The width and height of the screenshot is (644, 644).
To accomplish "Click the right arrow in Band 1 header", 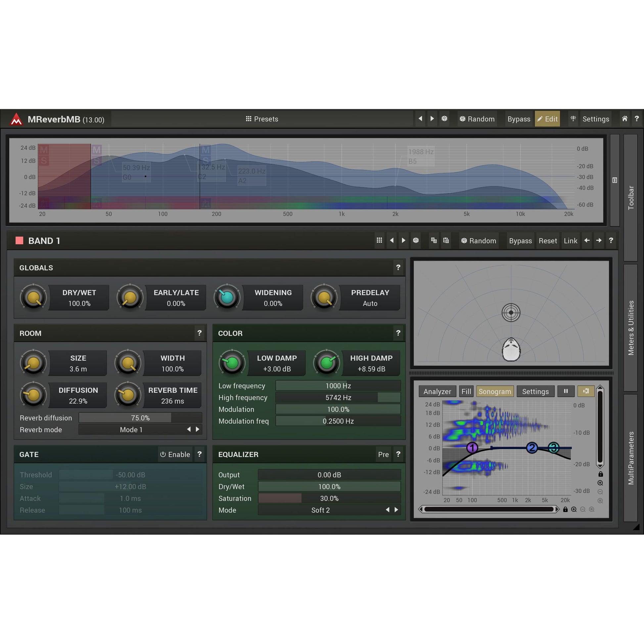I will (599, 240).
